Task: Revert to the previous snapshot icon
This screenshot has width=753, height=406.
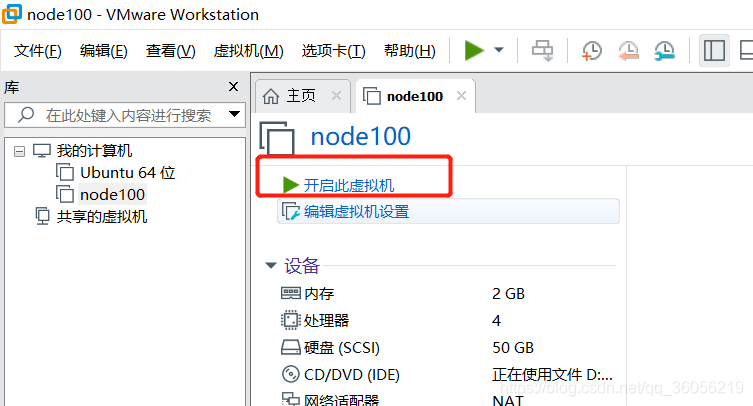Action: [628, 50]
